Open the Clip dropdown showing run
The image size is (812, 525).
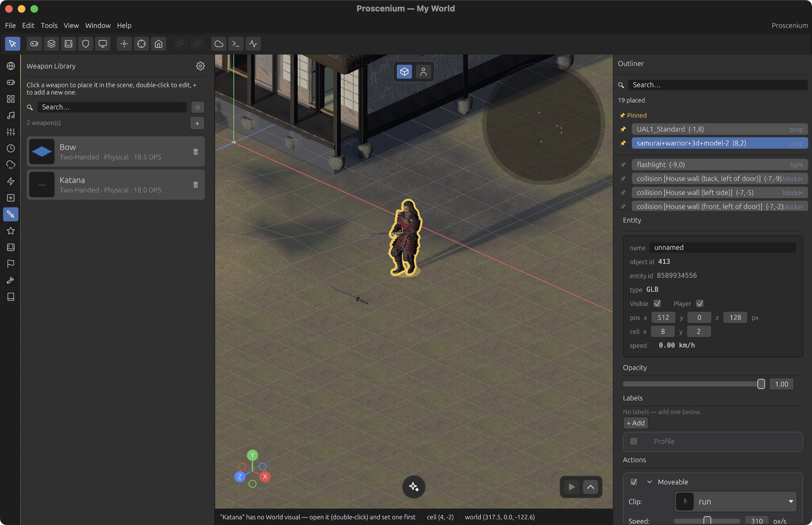(736, 502)
